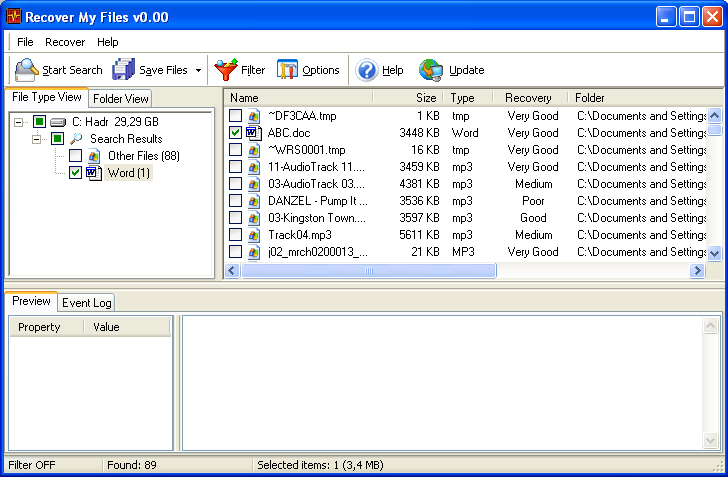
Task: Switch to the Folder View tab
Action: click(x=120, y=98)
